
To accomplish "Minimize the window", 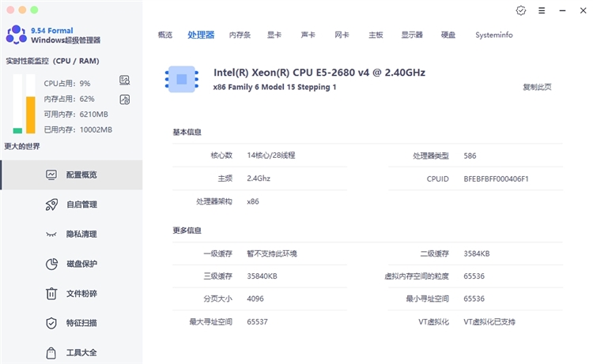I will 562,10.
